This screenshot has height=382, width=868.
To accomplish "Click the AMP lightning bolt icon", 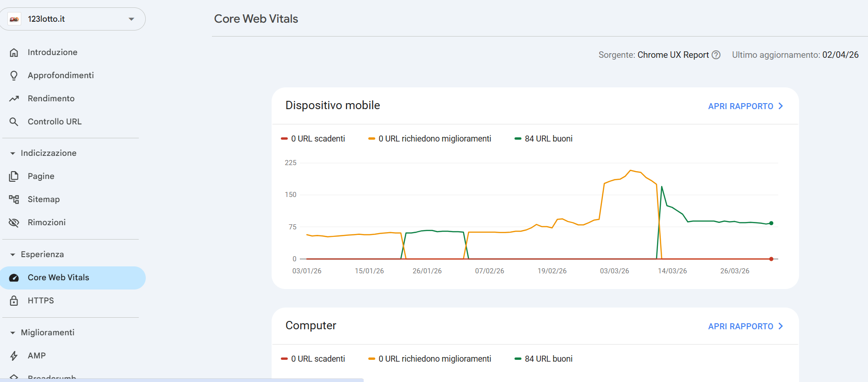I will [14, 356].
